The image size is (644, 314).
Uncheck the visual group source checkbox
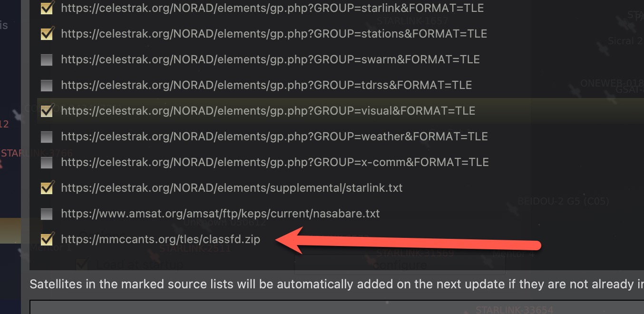click(x=47, y=111)
